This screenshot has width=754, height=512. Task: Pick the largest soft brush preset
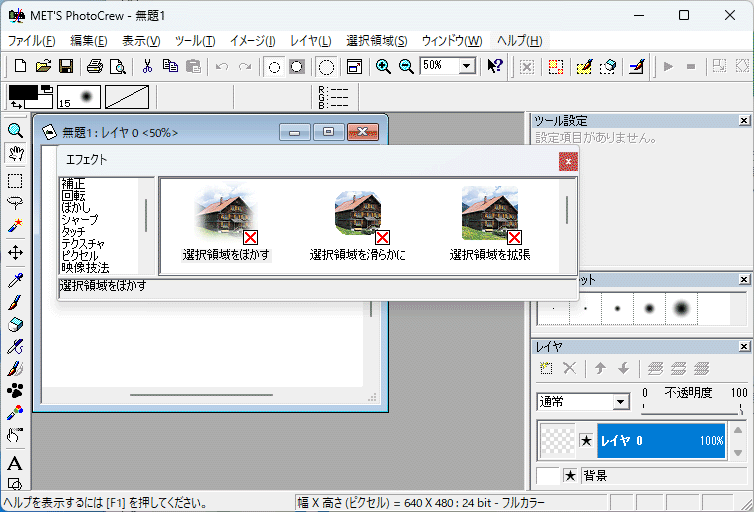681,308
